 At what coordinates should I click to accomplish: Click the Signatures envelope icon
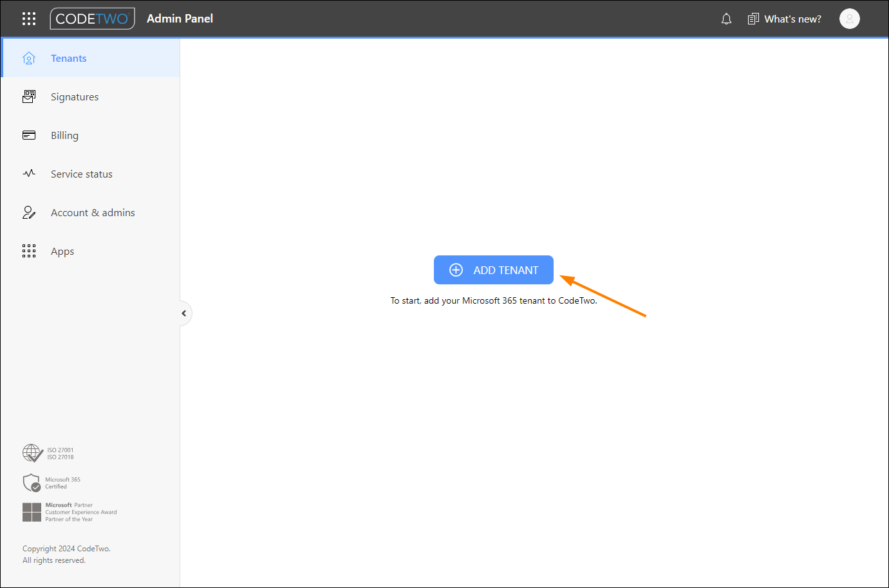29,96
